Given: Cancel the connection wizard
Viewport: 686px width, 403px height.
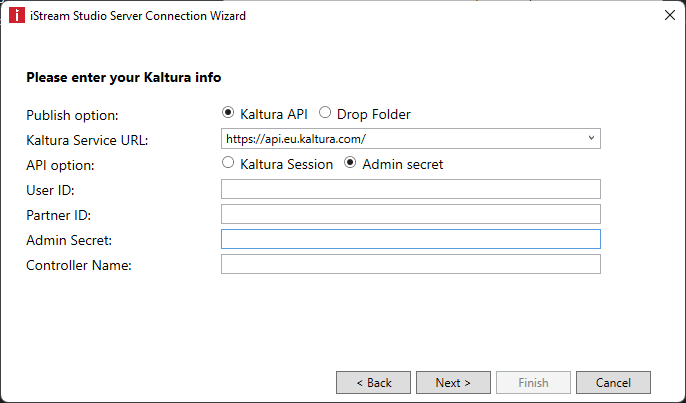Looking at the screenshot, I should (613, 382).
